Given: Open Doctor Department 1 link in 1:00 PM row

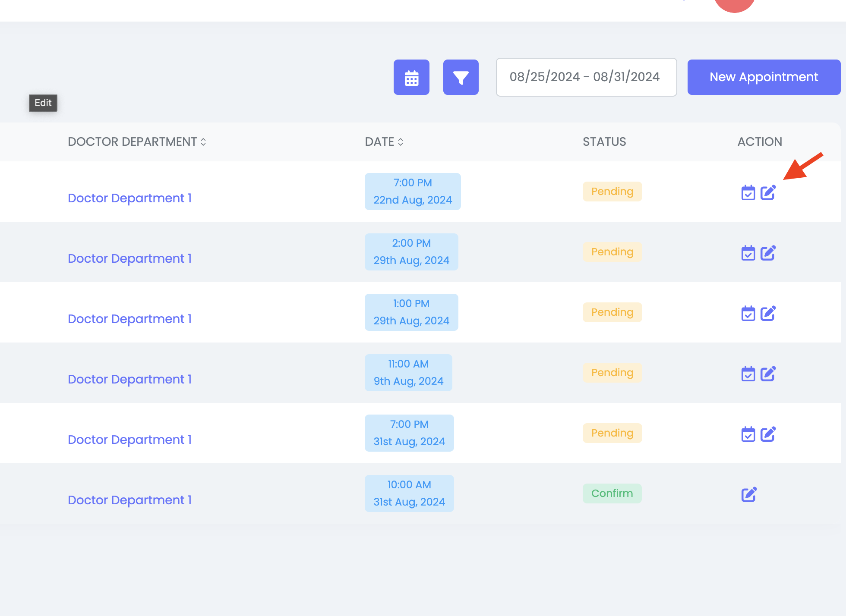Looking at the screenshot, I should [129, 319].
